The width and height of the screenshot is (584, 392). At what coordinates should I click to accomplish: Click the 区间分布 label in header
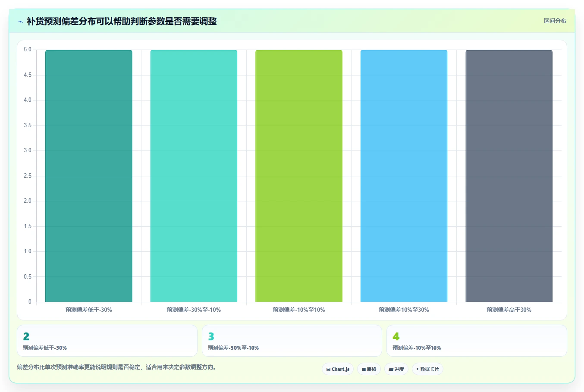click(x=555, y=21)
